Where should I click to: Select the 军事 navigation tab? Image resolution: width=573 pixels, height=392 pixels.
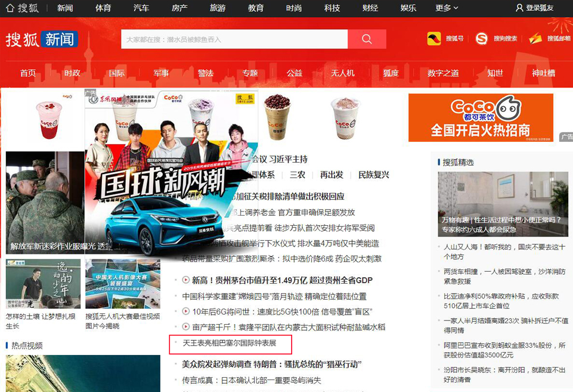coord(161,73)
